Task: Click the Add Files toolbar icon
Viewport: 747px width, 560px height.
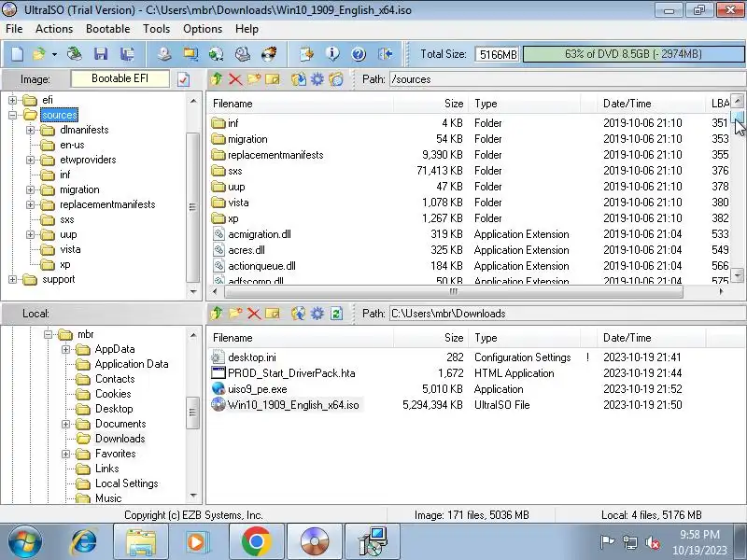Action: click(x=306, y=54)
